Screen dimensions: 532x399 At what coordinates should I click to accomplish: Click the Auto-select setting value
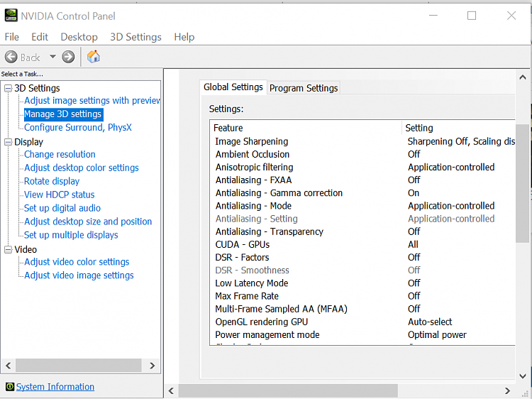pos(430,322)
